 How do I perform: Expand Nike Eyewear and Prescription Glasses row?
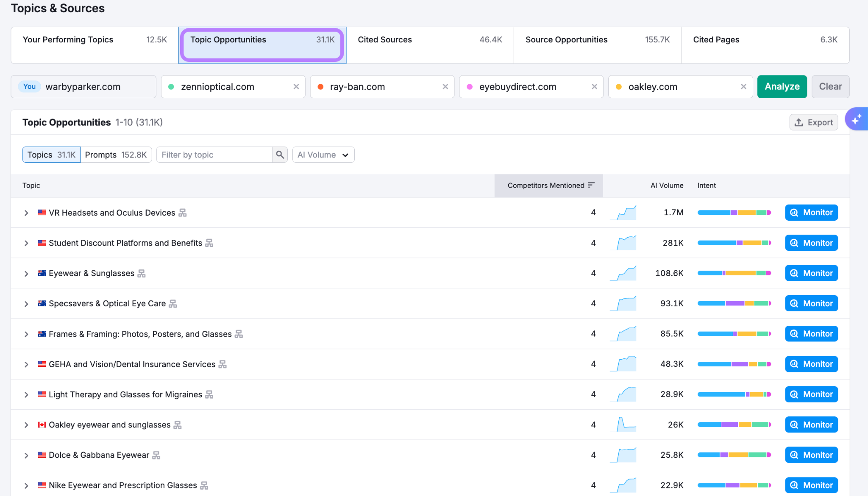tap(26, 485)
